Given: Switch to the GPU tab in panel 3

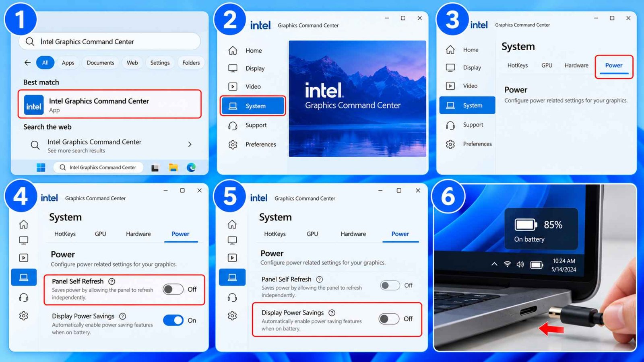Looking at the screenshot, I should tap(547, 66).
